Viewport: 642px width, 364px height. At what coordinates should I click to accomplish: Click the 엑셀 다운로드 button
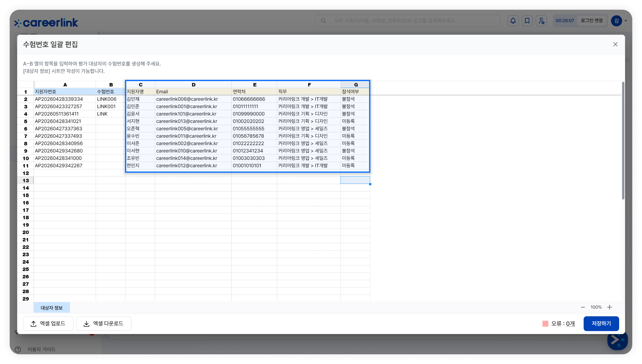point(104,323)
